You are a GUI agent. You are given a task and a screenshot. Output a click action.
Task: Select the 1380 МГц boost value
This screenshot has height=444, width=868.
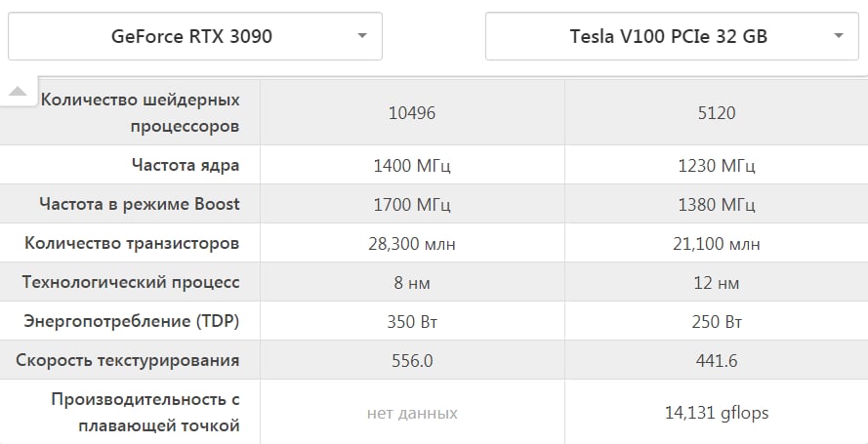point(717,205)
